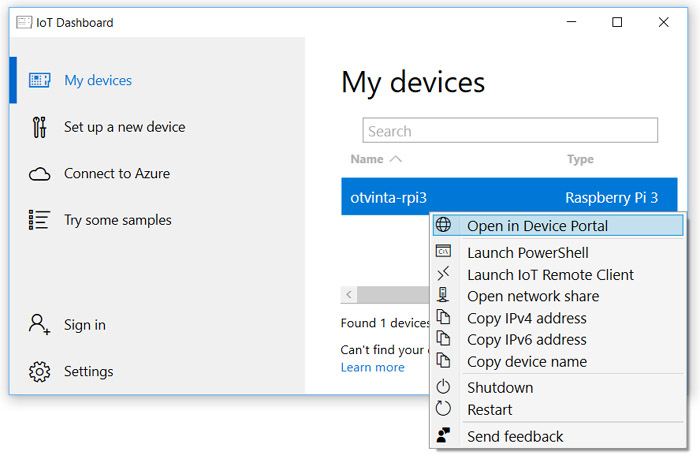Choose Restart from the context menu

click(x=558, y=410)
